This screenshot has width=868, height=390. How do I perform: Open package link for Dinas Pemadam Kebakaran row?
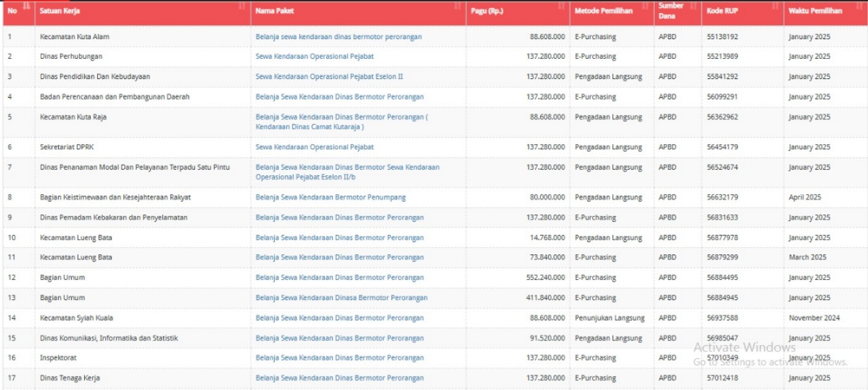pos(340,217)
